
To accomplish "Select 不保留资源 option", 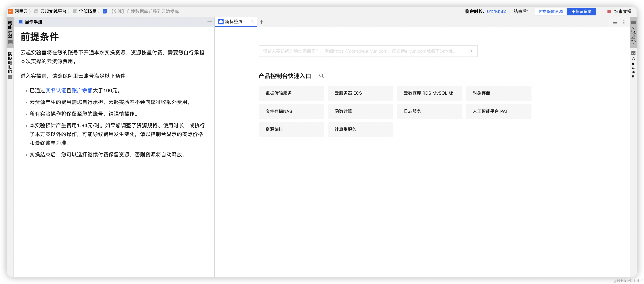I will pyautogui.click(x=581, y=11).
